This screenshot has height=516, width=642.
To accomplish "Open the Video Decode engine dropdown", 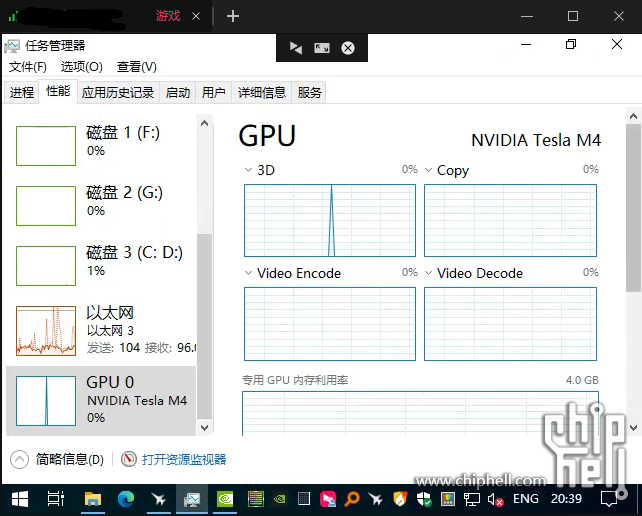I will pyautogui.click(x=429, y=273).
